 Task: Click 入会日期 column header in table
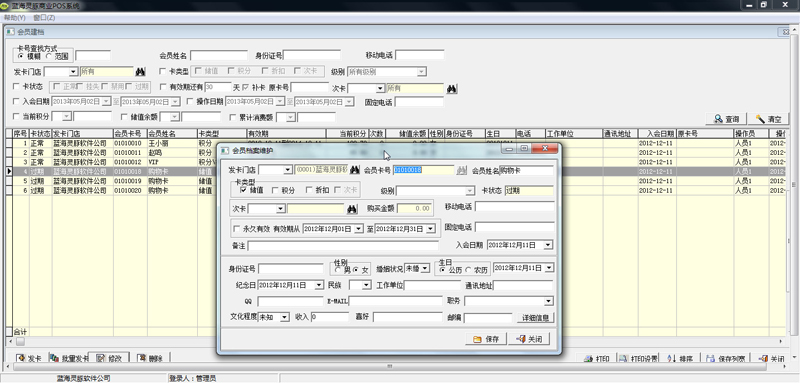tap(658, 134)
